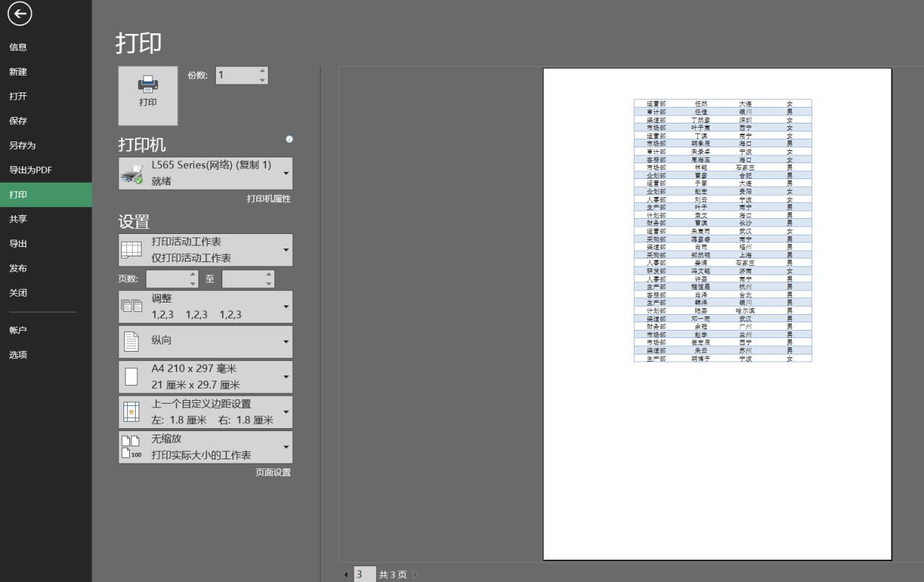Open 无缩放 scaling dropdown
Viewport: 924px width, 582px height.
pos(206,447)
